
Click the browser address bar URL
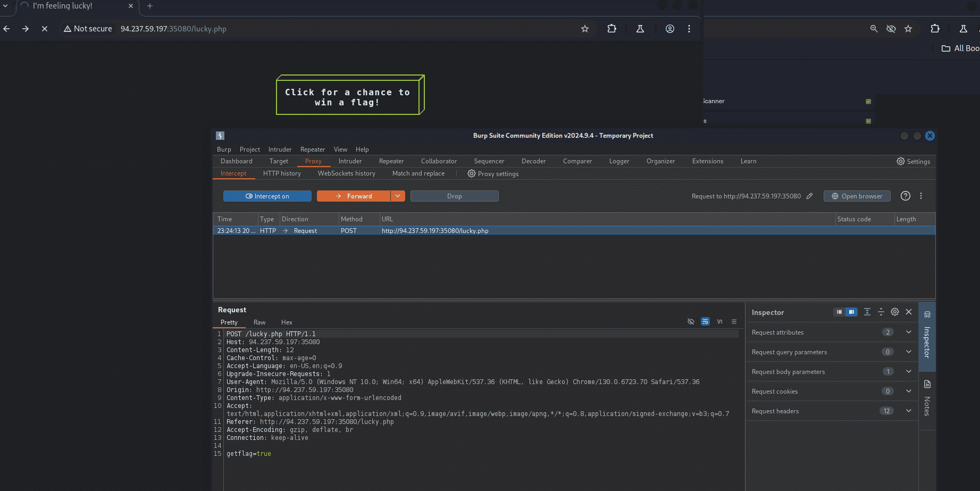173,29
